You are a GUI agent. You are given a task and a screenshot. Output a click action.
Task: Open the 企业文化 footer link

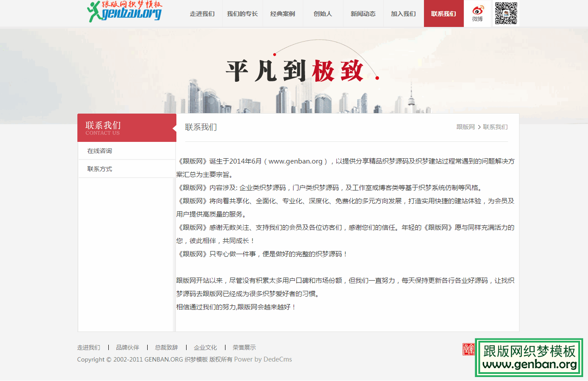tap(205, 347)
